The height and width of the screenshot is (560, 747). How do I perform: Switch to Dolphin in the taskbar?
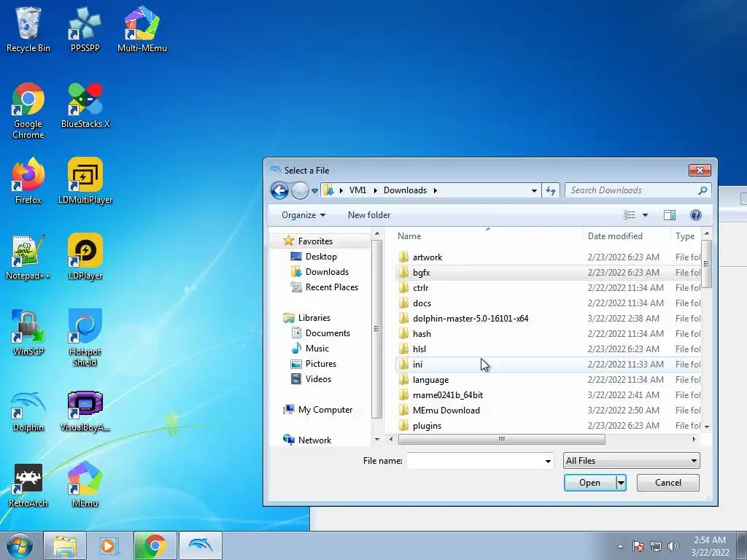point(200,545)
